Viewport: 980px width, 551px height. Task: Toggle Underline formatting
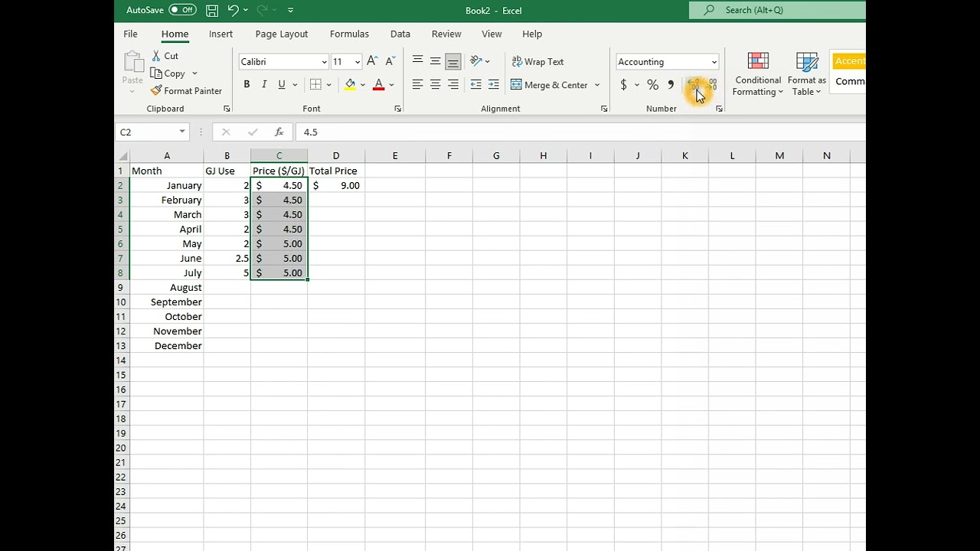(x=282, y=85)
